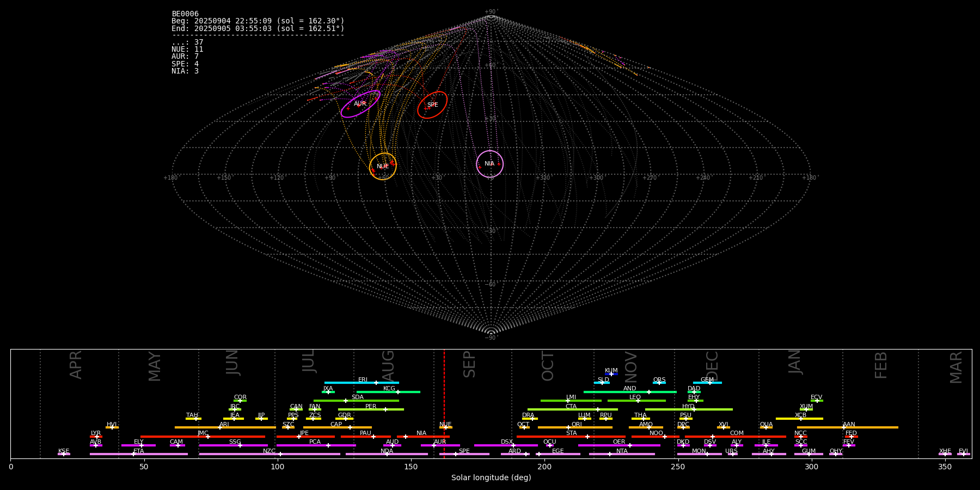Select the CAP orange shower bar

[338, 427]
